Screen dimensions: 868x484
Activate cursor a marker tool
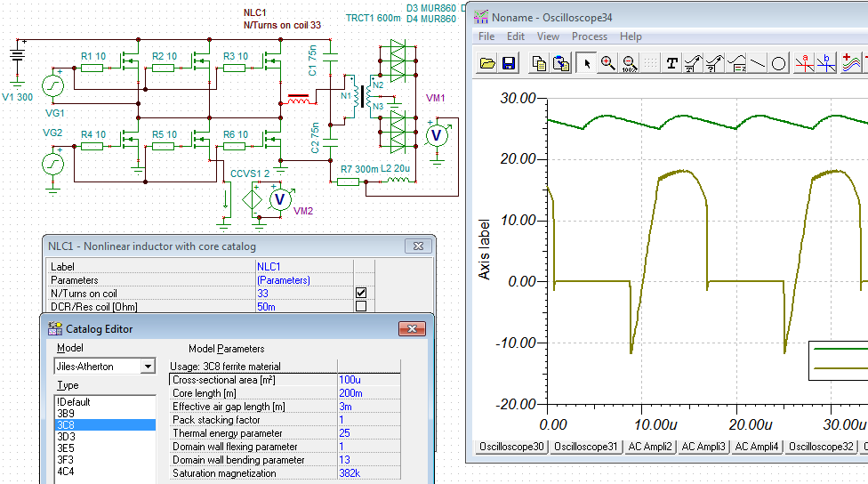804,63
